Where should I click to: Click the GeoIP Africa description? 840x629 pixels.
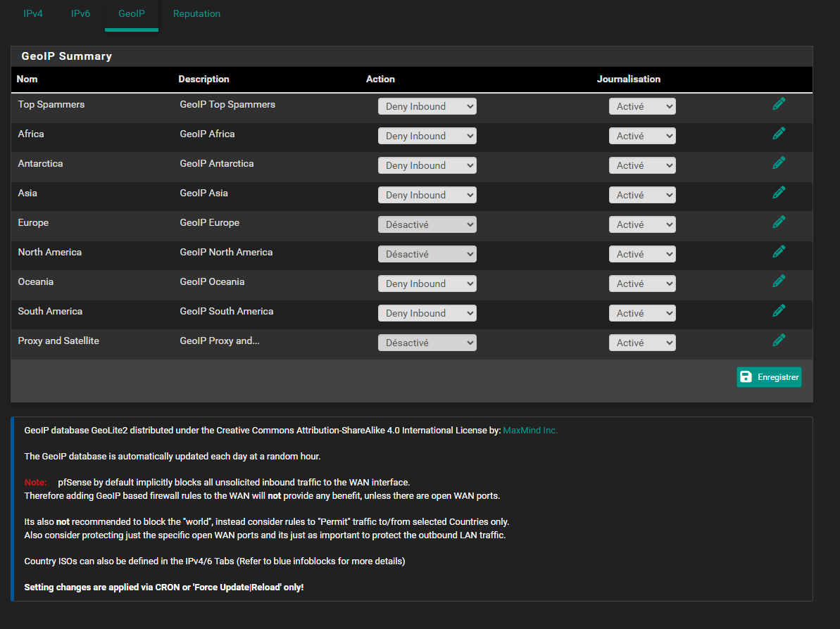207,134
